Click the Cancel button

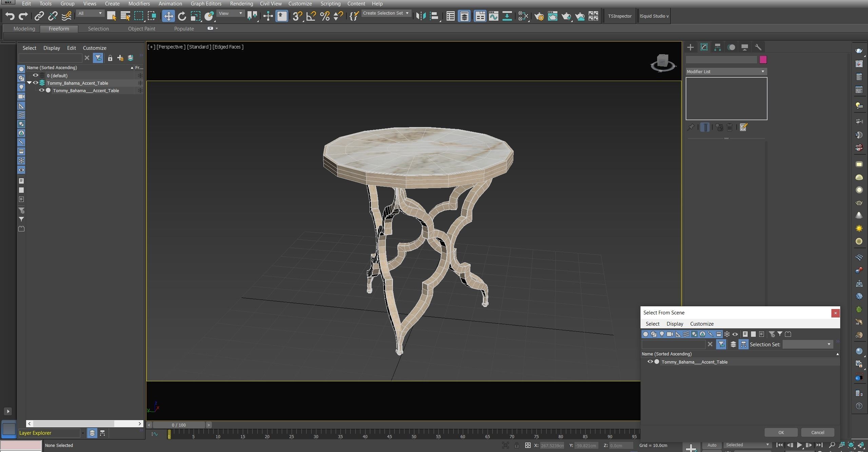coord(817,432)
